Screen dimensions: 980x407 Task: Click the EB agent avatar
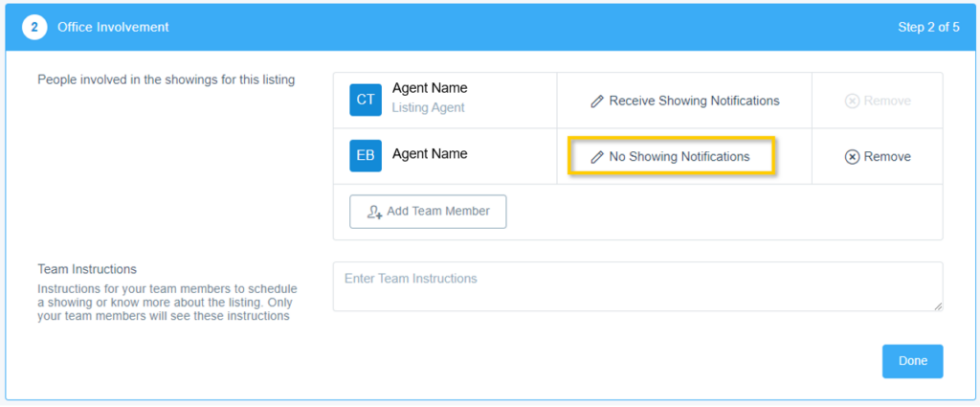point(366,156)
